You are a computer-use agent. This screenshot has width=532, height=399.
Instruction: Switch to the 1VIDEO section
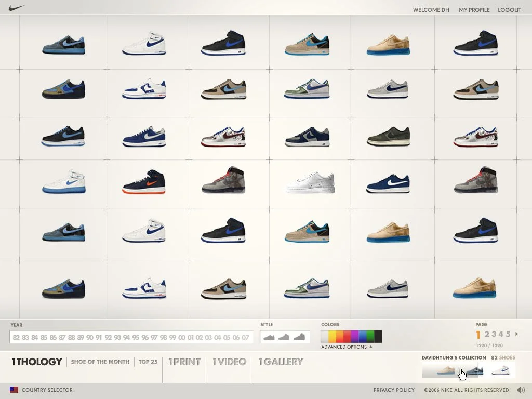click(229, 362)
